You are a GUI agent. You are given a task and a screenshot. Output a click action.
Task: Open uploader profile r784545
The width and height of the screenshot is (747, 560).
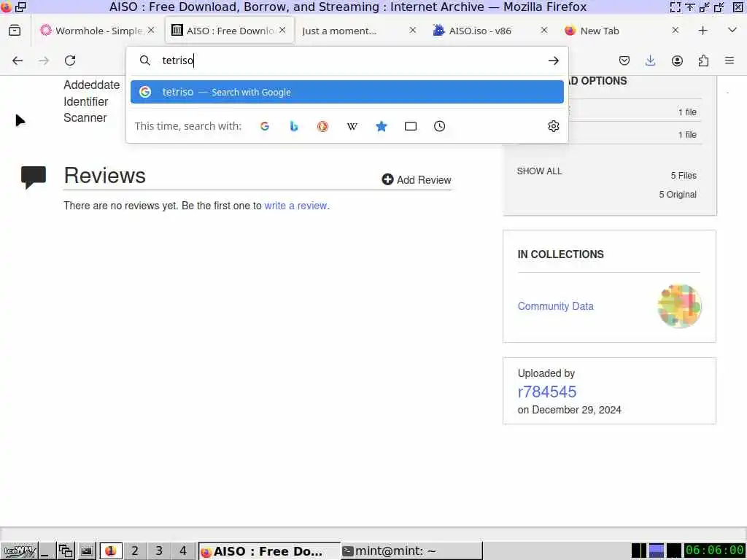(x=547, y=392)
